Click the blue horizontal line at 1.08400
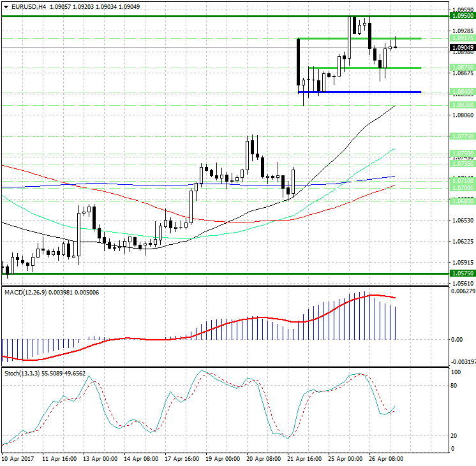Screen dimensions: 476x466 pos(360,92)
